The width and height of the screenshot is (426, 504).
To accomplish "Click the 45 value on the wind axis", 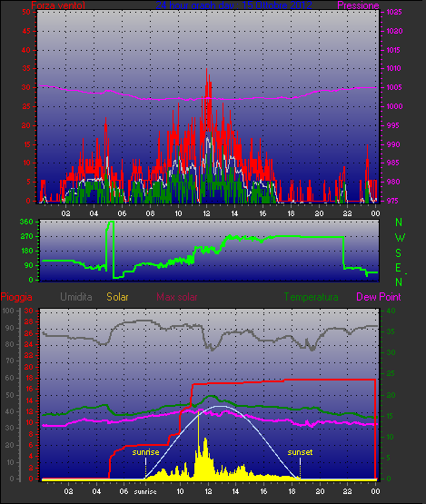I will (26, 31).
